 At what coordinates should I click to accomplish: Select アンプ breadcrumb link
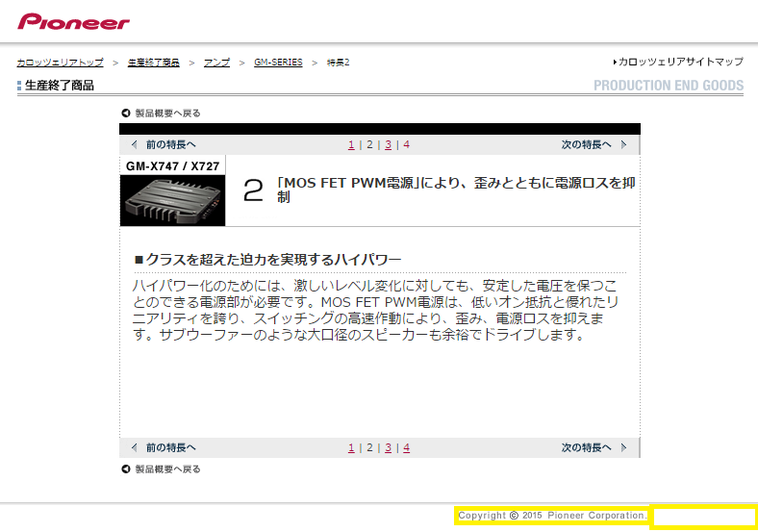215,63
